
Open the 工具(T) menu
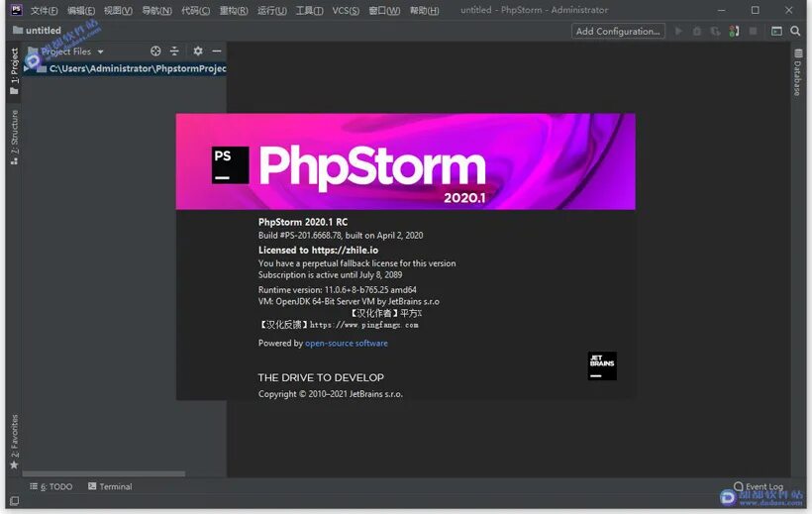click(x=309, y=10)
